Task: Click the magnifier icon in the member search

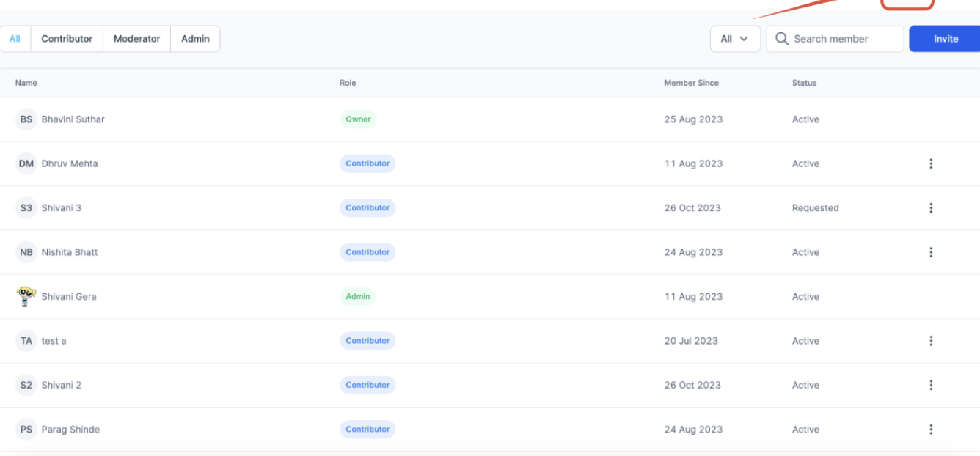Action: [x=782, y=39]
